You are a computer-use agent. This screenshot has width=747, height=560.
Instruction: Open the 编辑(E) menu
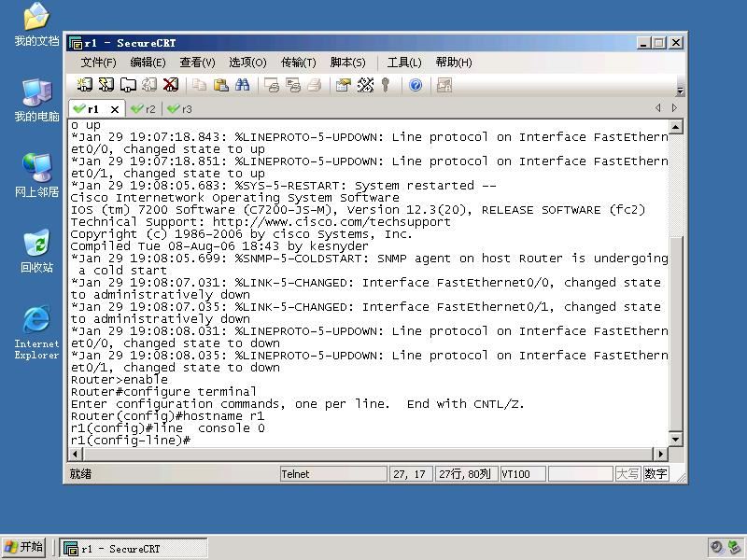(x=148, y=63)
